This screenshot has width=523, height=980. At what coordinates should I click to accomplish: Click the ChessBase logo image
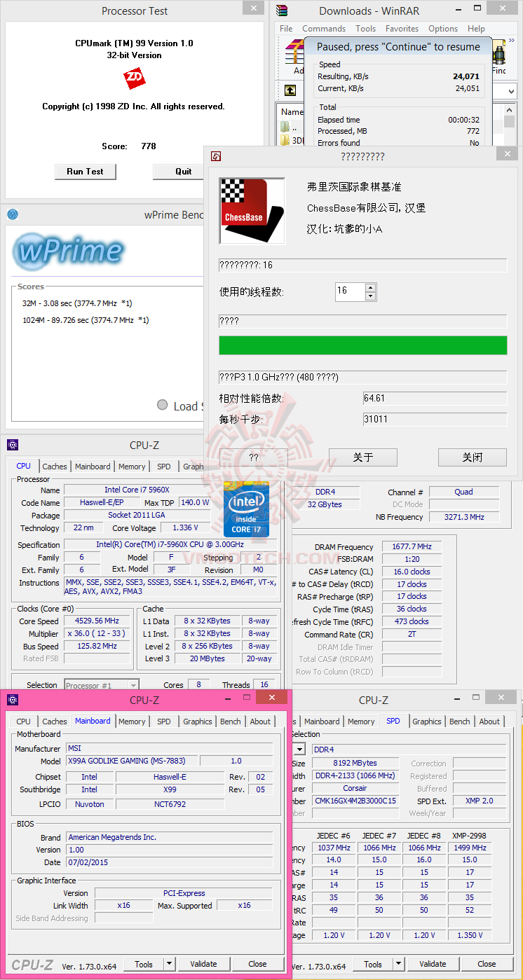[x=252, y=210]
